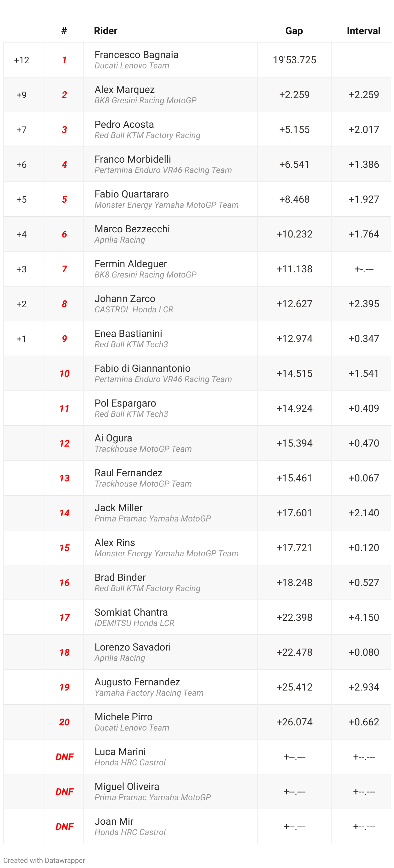Click Pol Espargaro's Red Bull KTM Tech3 team
This screenshot has width=394, height=868.
(x=131, y=414)
